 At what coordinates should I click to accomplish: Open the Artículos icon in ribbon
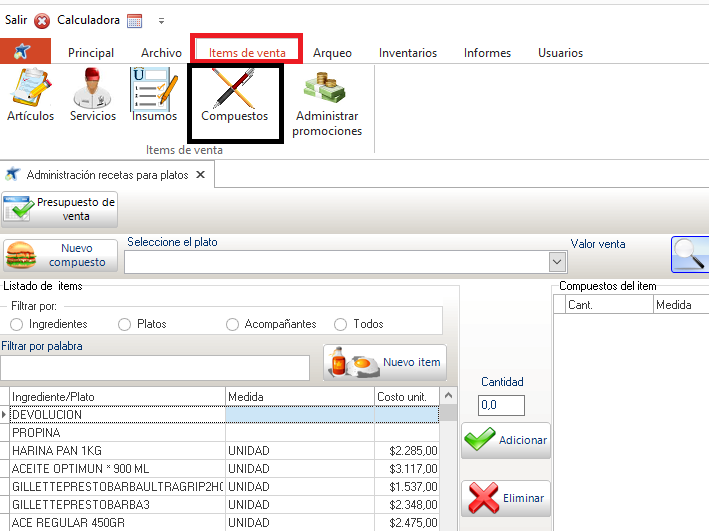(30, 88)
